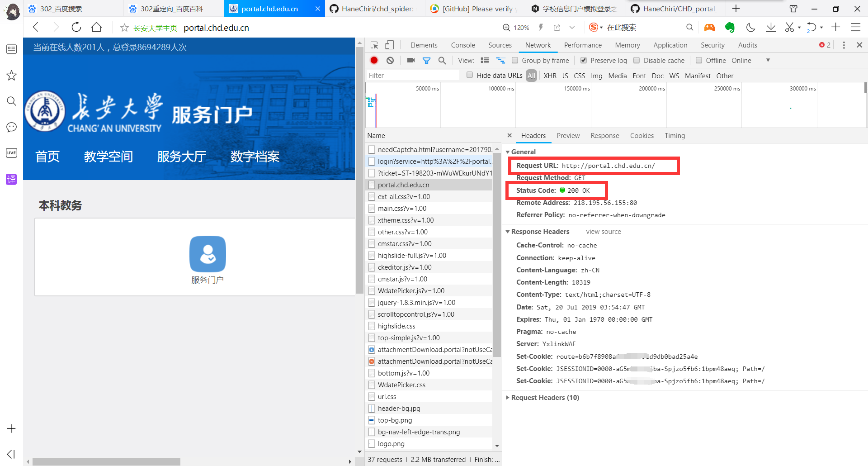Open the undo closed tab dropdown

click(821, 28)
